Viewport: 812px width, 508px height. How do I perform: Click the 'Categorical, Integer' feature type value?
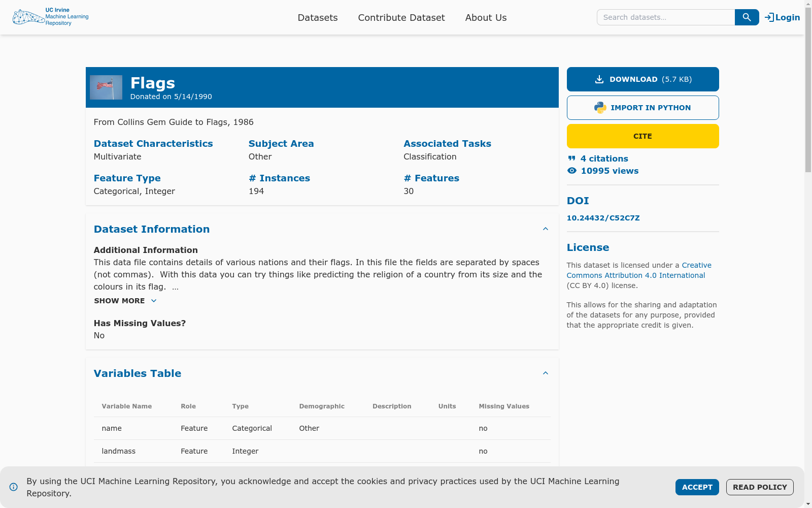(x=134, y=191)
